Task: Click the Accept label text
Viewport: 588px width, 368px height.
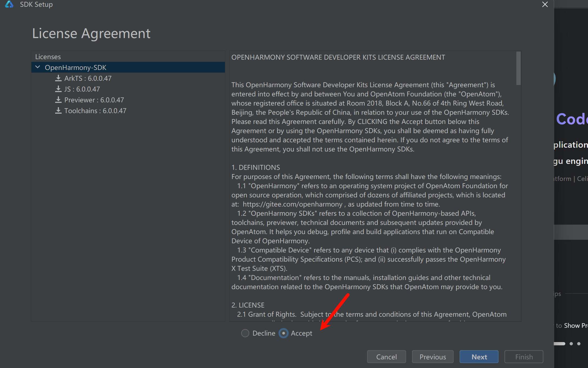Action: tap(301, 333)
